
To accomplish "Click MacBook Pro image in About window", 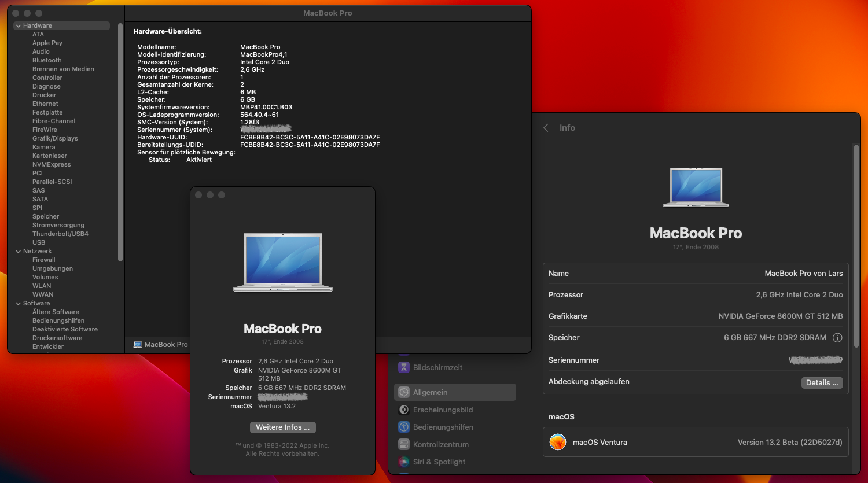I will coord(283,263).
